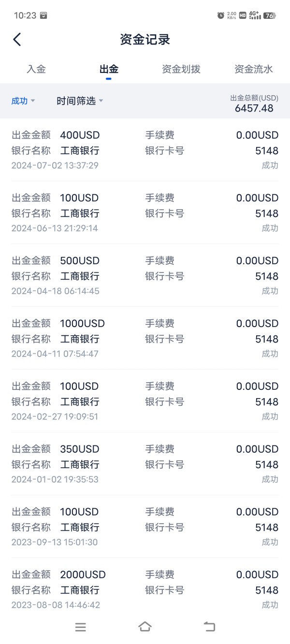Open the 资金划拨 tab

[181, 69]
